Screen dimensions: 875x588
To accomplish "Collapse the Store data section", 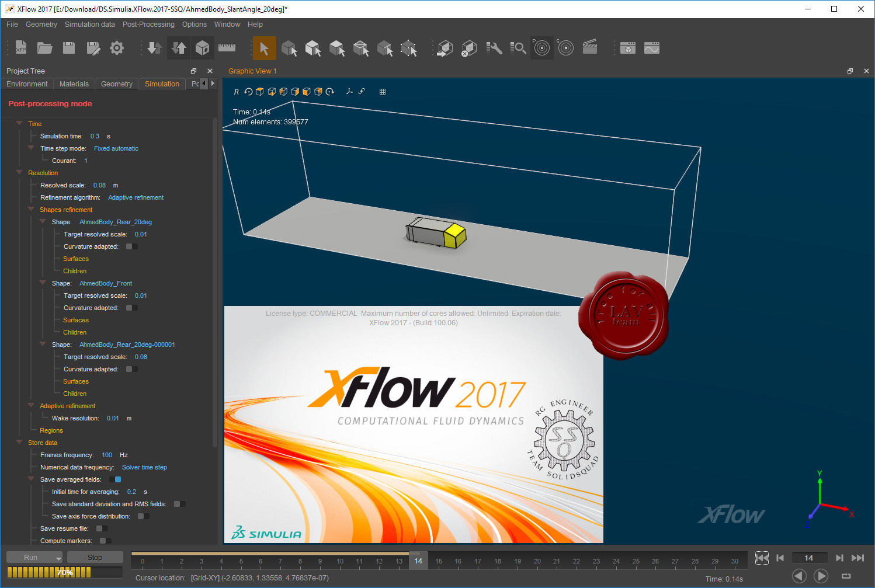I will pos(19,442).
